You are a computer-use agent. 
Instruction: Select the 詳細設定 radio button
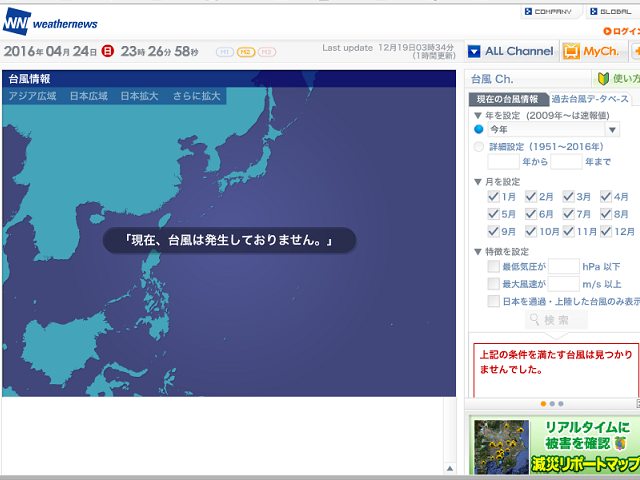tap(479, 147)
